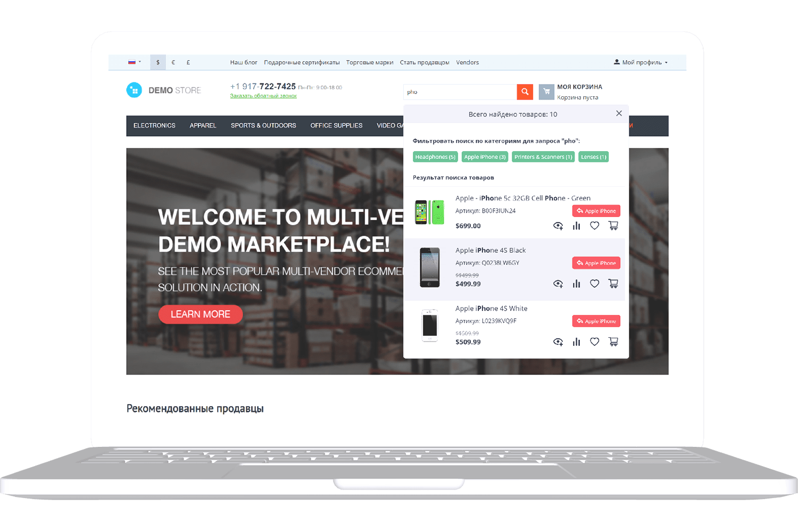Click the Learn More banner button
The width and height of the screenshot is (798, 532).
coord(201,314)
